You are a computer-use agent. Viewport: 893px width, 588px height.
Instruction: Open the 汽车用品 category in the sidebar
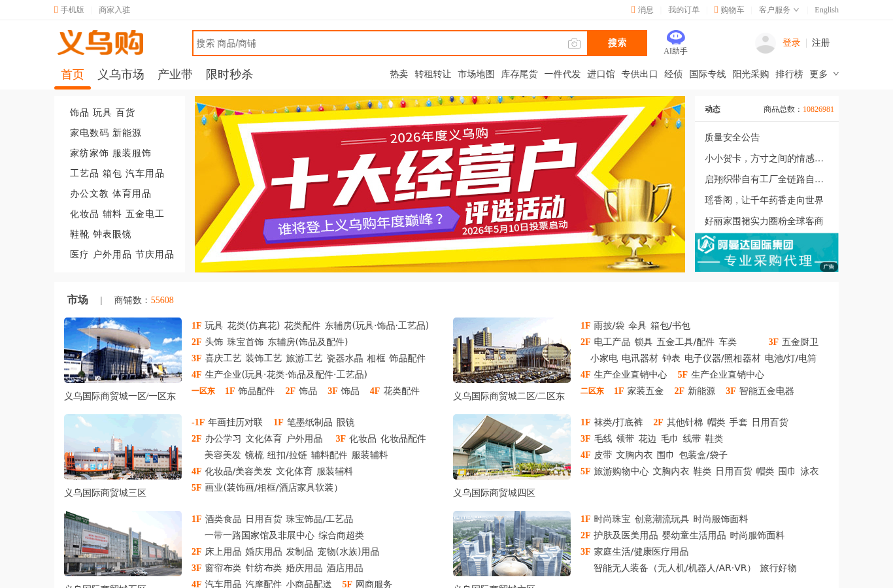coord(144,173)
